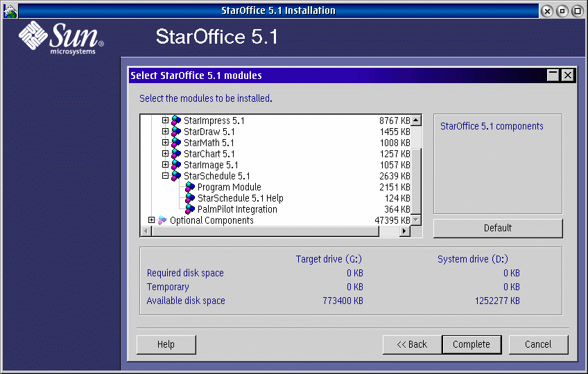
Task: Go back with the << Back button
Action: tap(412, 344)
